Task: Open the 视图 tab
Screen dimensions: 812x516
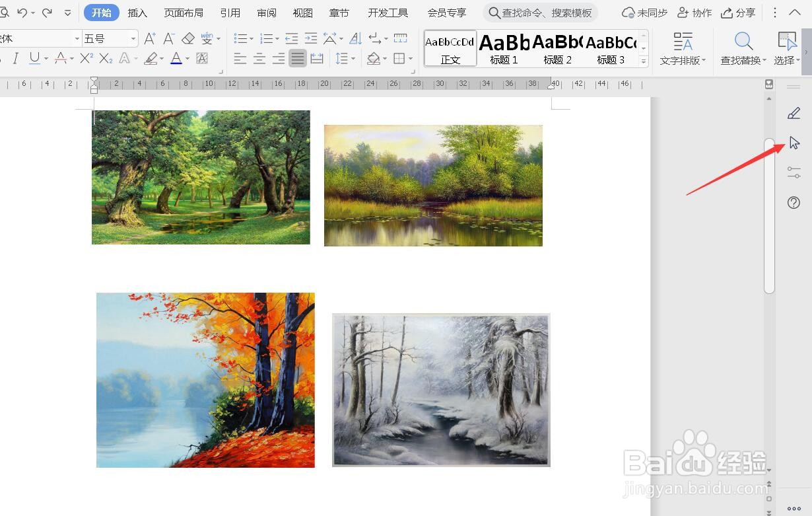Action: pos(303,13)
